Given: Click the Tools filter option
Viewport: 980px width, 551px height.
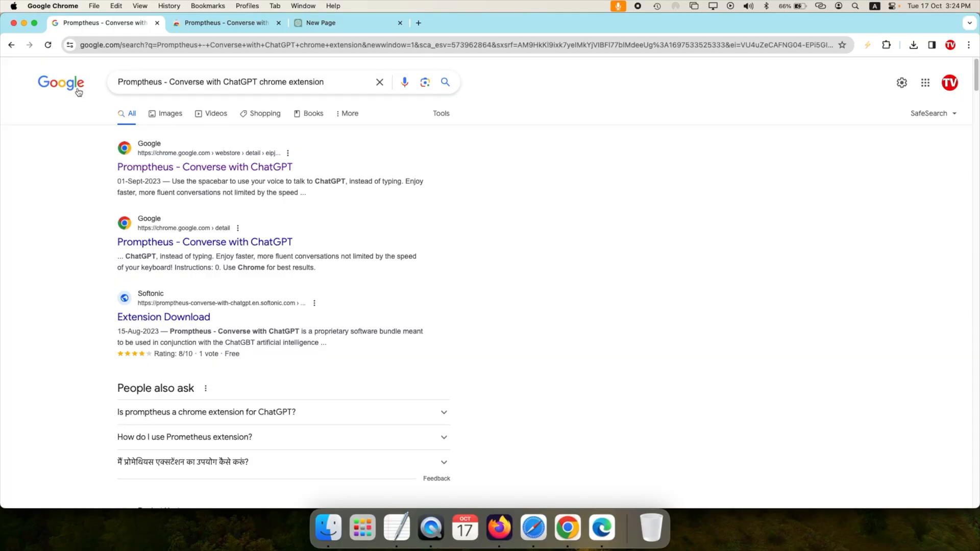Looking at the screenshot, I should coord(441,113).
